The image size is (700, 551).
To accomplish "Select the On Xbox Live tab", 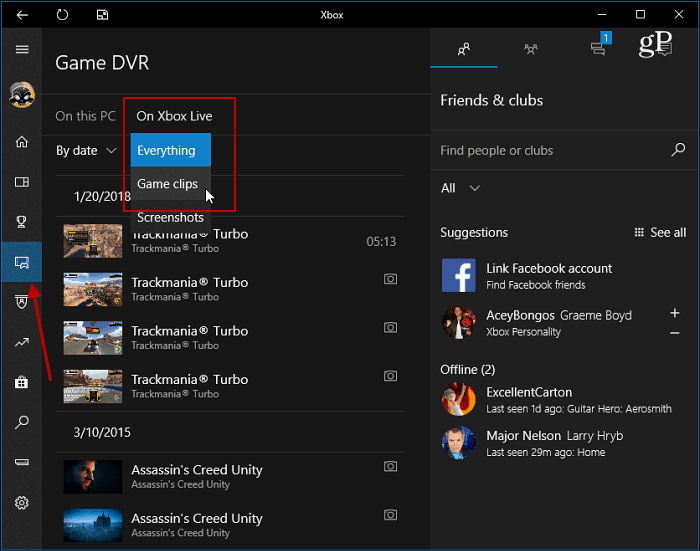I will coord(174,116).
